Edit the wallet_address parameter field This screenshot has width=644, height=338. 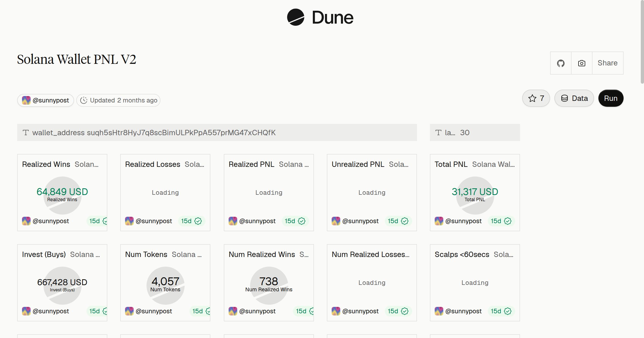point(217,133)
